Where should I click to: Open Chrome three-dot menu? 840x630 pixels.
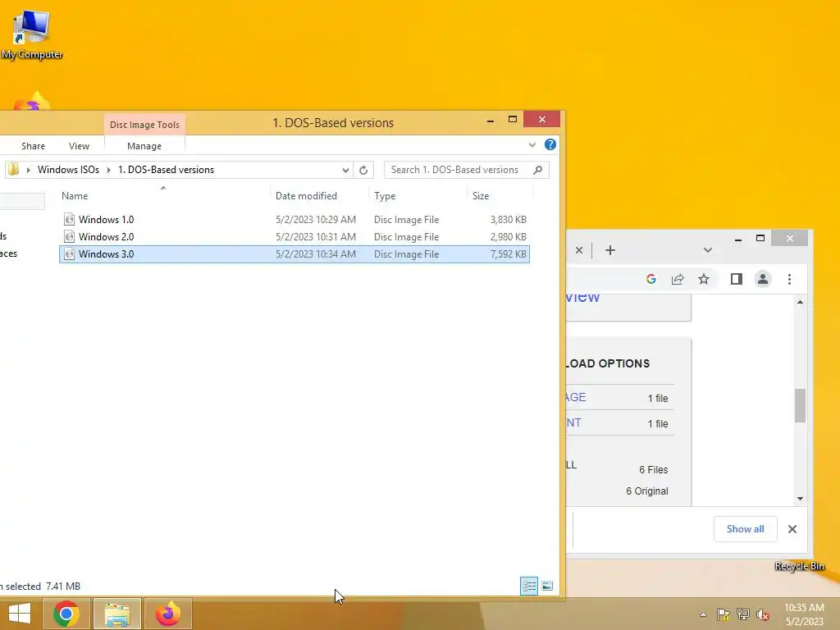pyautogui.click(x=789, y=279)
